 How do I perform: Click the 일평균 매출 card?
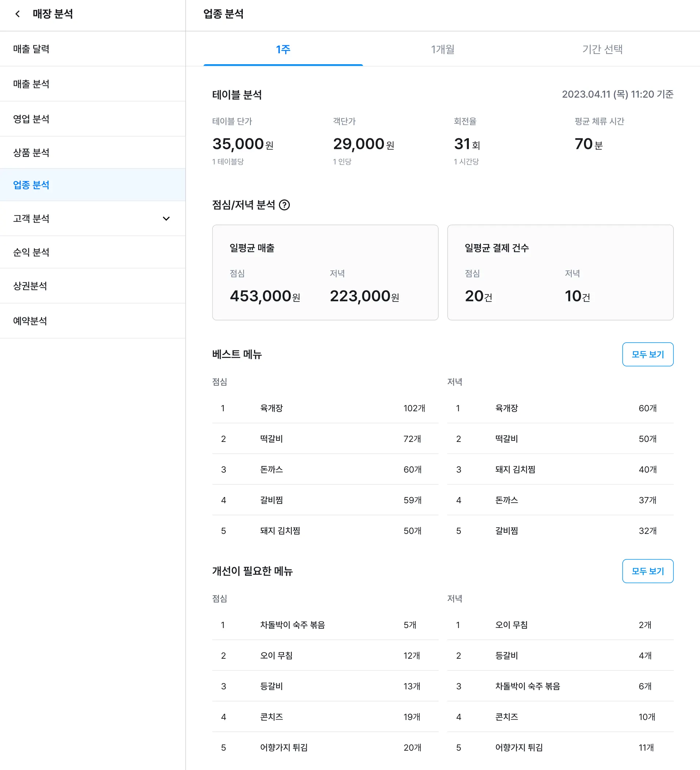[325, 272]
